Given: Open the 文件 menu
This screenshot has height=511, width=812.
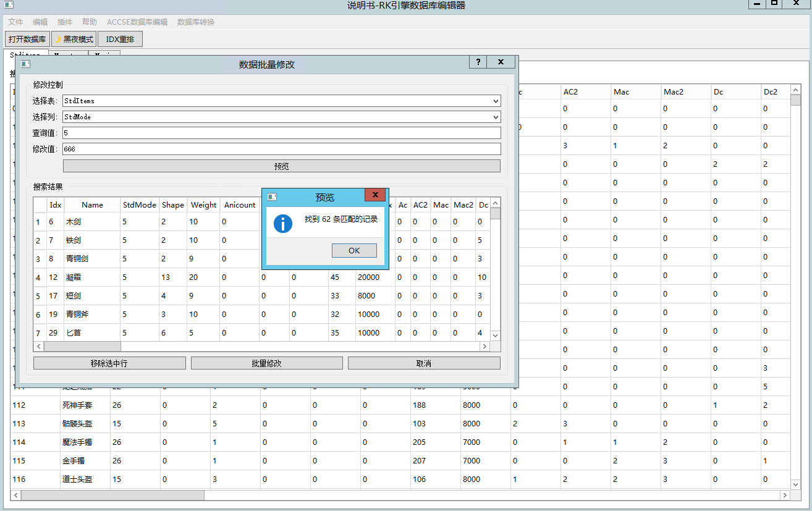Looking at the screenshot, I should point(15,22).
